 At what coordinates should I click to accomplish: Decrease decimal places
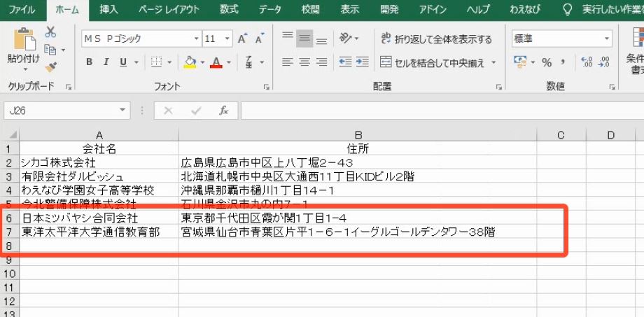click(604, 62)
